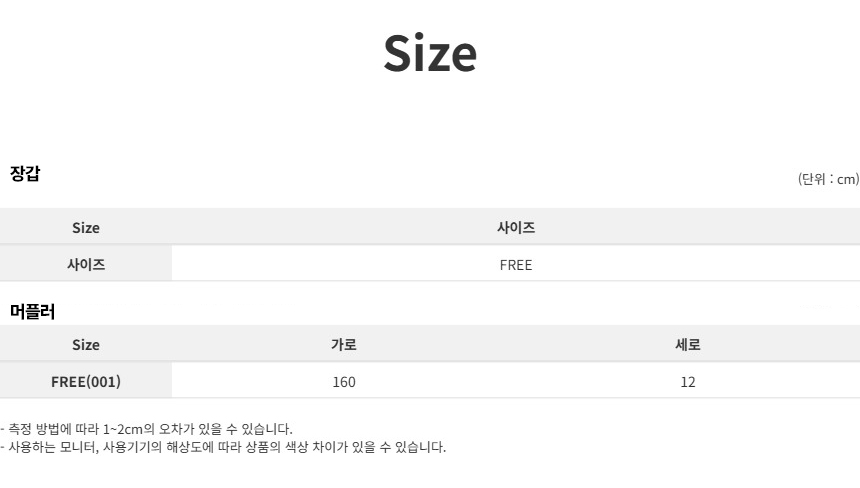Click "색상 차이가" in the bottom note

coord(322,447)
